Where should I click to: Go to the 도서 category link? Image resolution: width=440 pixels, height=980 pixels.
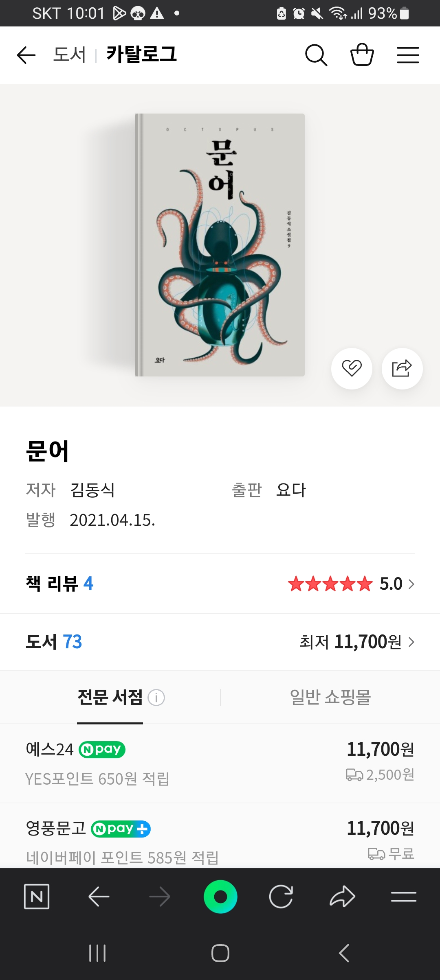coord(70,55)
